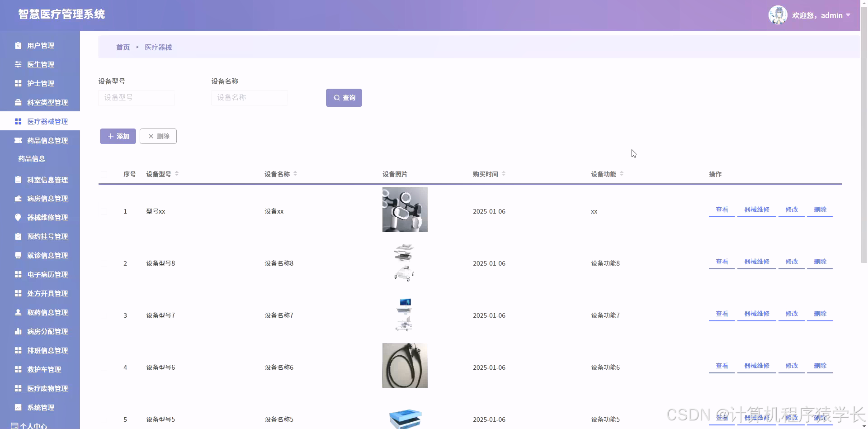Open 医生管理 menu item

tap(40, 64)
